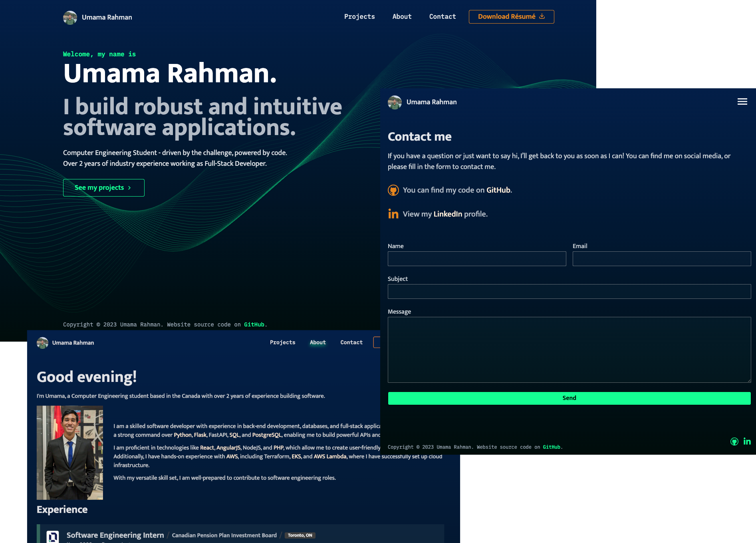Click inside the Message text area
The width and height of the screenshot is (756, 543).
click(x=569, y=350)
